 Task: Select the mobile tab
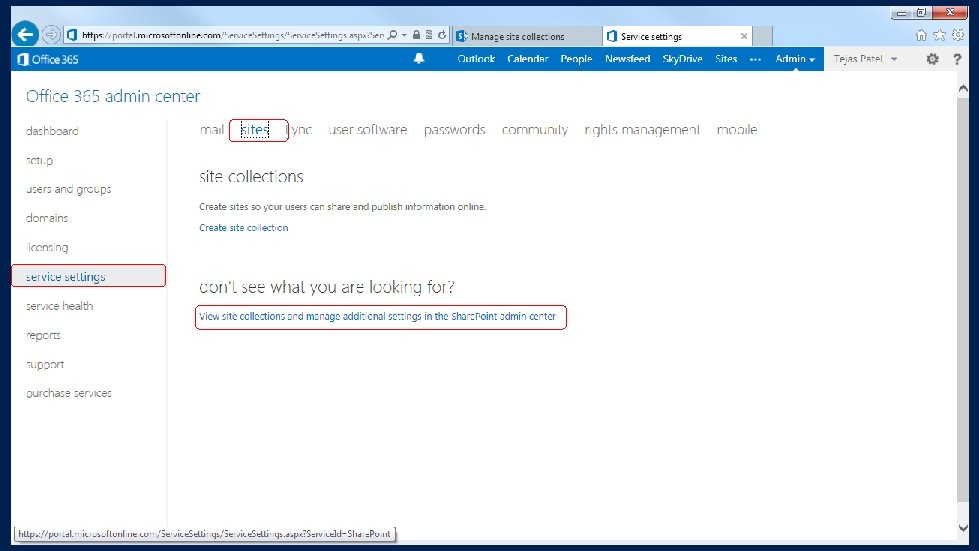pos(737,130)
